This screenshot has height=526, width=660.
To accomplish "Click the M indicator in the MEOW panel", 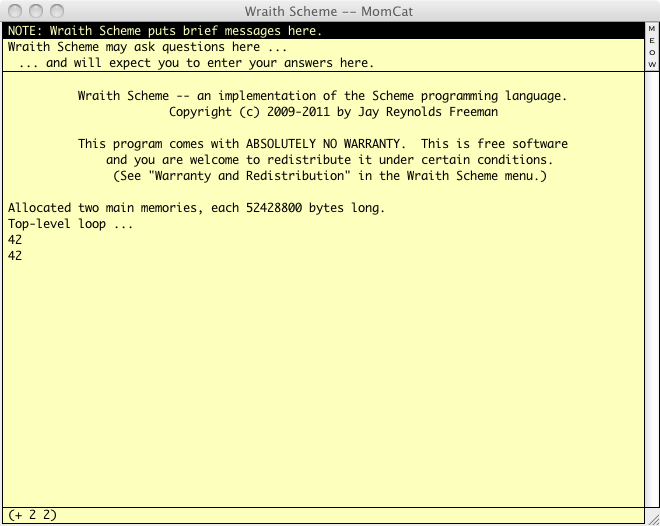I will tap(652, 29).
